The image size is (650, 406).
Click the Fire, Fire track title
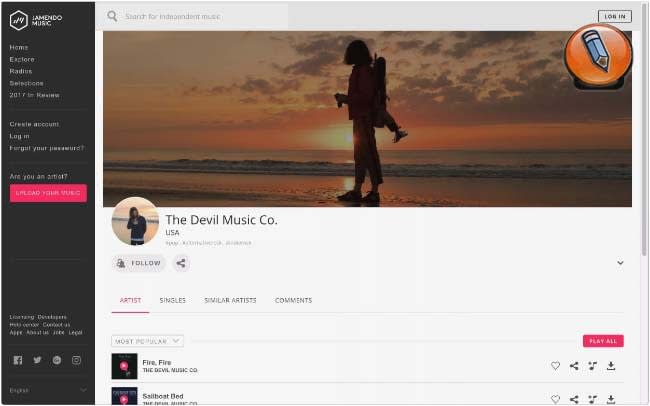pyautogui.click(x=157, y=362)
